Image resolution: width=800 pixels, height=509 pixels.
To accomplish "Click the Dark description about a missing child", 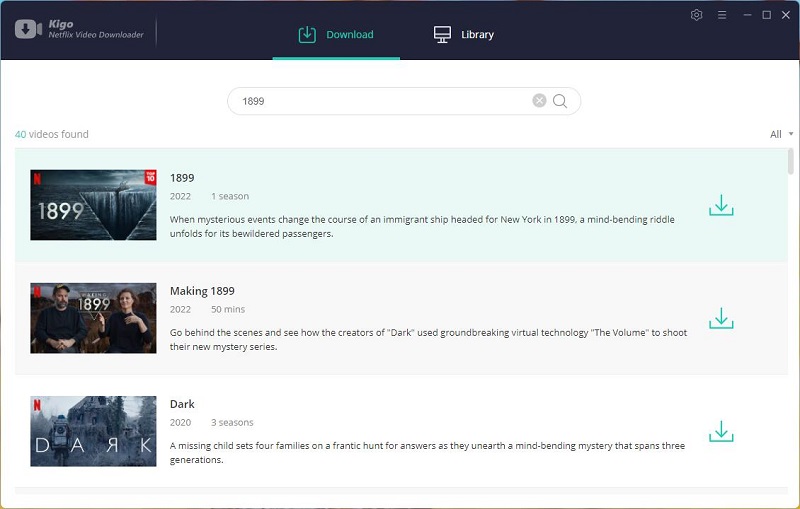I will pos(428,453).
